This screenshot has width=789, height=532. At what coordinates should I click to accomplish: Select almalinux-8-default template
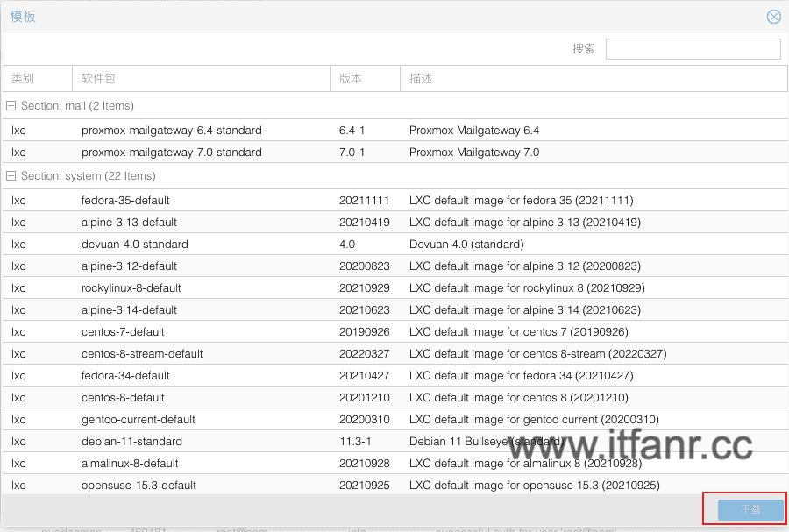[x=395, y=463]
